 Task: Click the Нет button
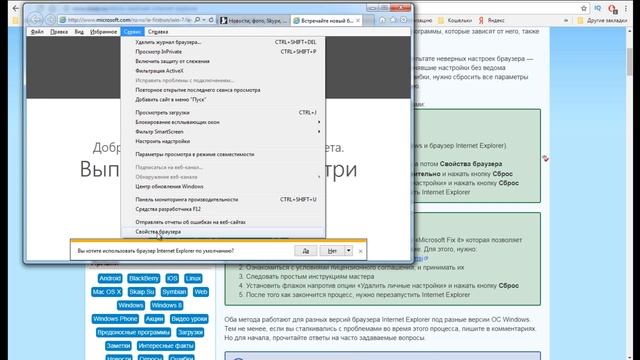pos(332,251)
